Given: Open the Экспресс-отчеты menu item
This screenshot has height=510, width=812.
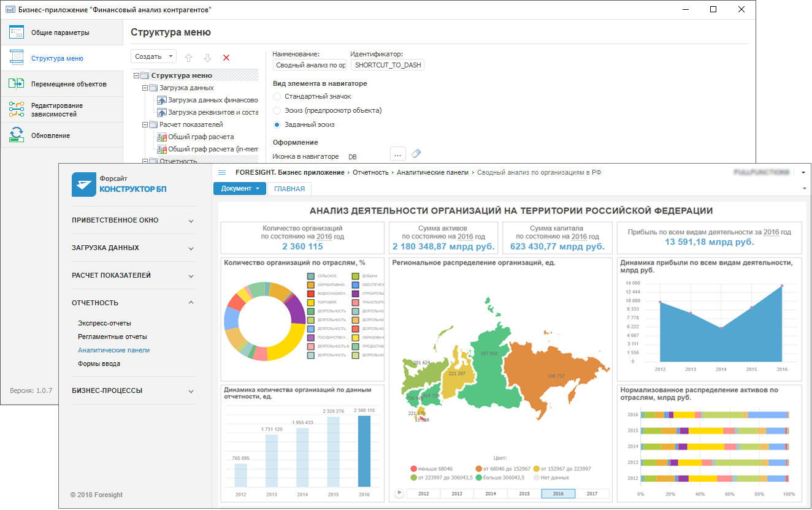Looking at the screenshot, I should (x=104, y=323).
